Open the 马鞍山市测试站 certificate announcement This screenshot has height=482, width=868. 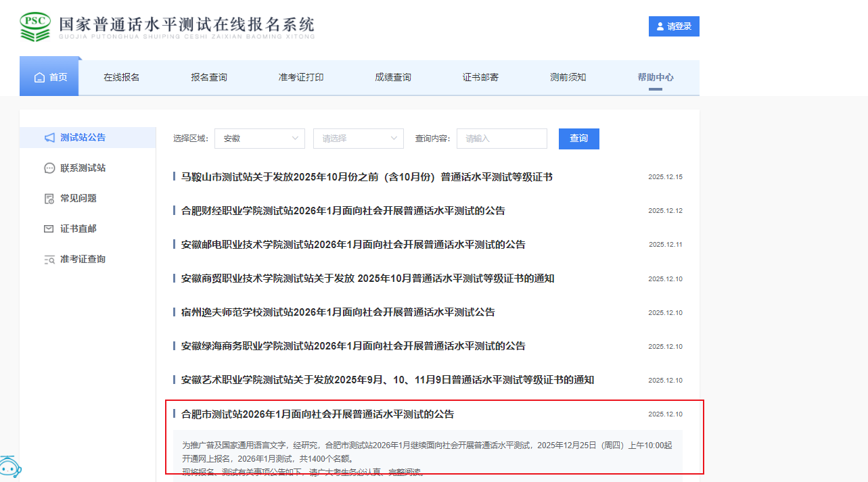coord(367,177)
